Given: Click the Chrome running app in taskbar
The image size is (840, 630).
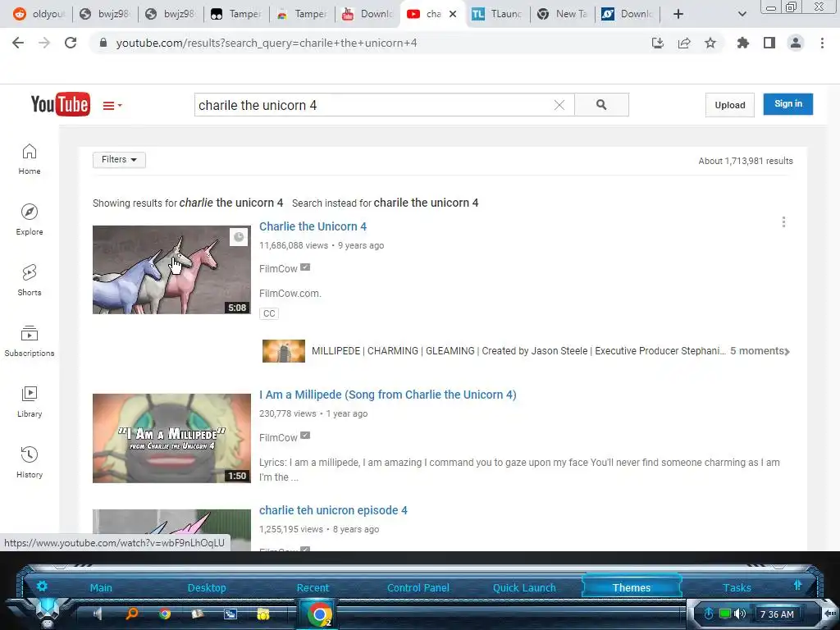Looking at the screenshot, I should coord(319,614).
